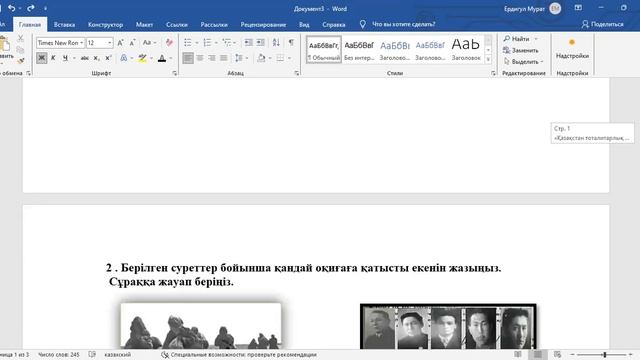Apply the Без интервала style
Screen dimensions: 640x360
(x=359, y=49)
